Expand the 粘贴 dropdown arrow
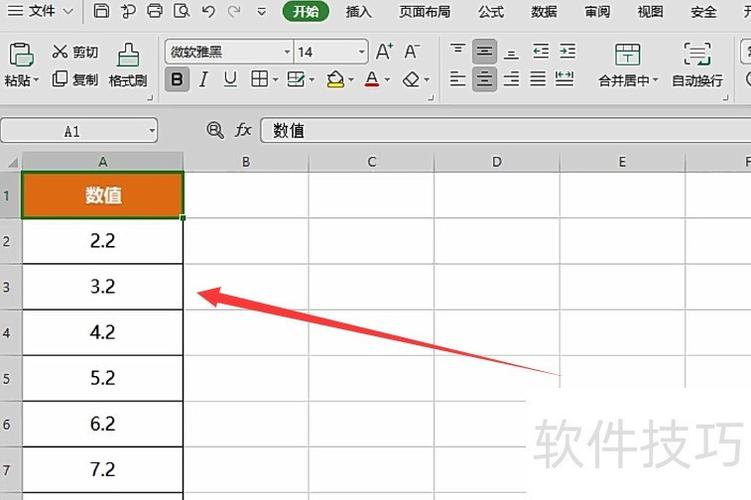 point(36,80)
